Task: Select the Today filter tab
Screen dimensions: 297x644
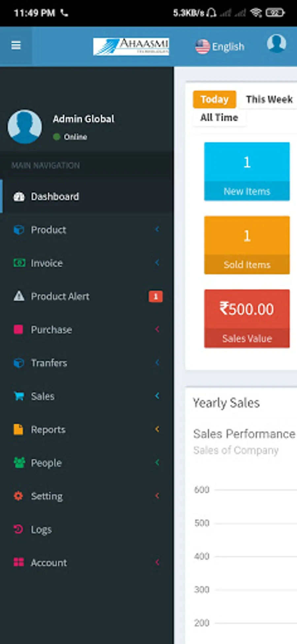Action: point(214,99)
